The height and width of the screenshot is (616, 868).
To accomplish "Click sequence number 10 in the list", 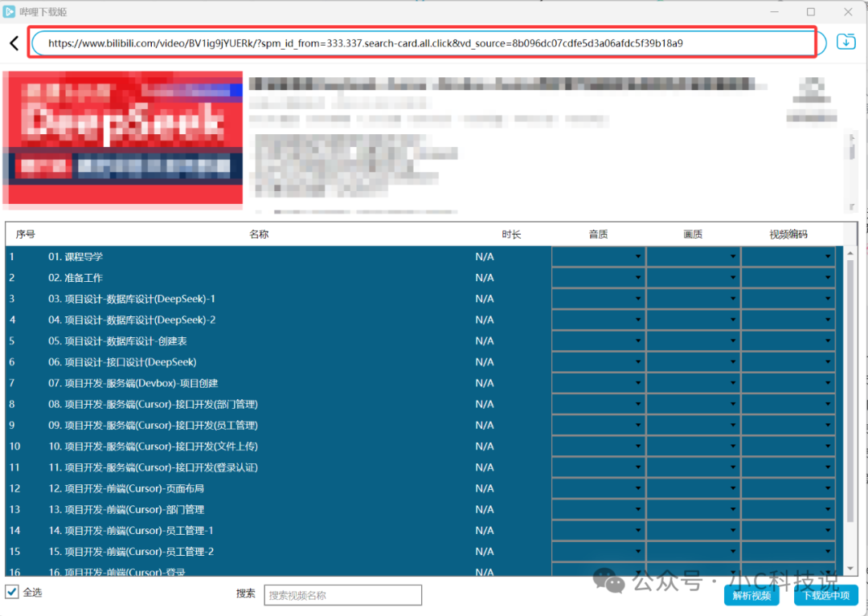I will pyautogui.click(x=14, y=447).
